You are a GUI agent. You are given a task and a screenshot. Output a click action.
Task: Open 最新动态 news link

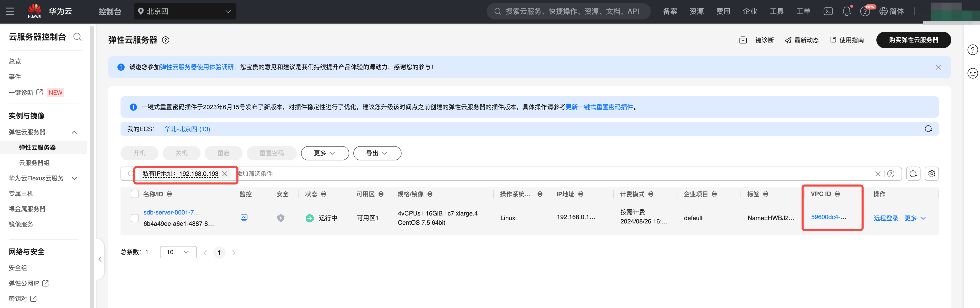tap(802, 40)
